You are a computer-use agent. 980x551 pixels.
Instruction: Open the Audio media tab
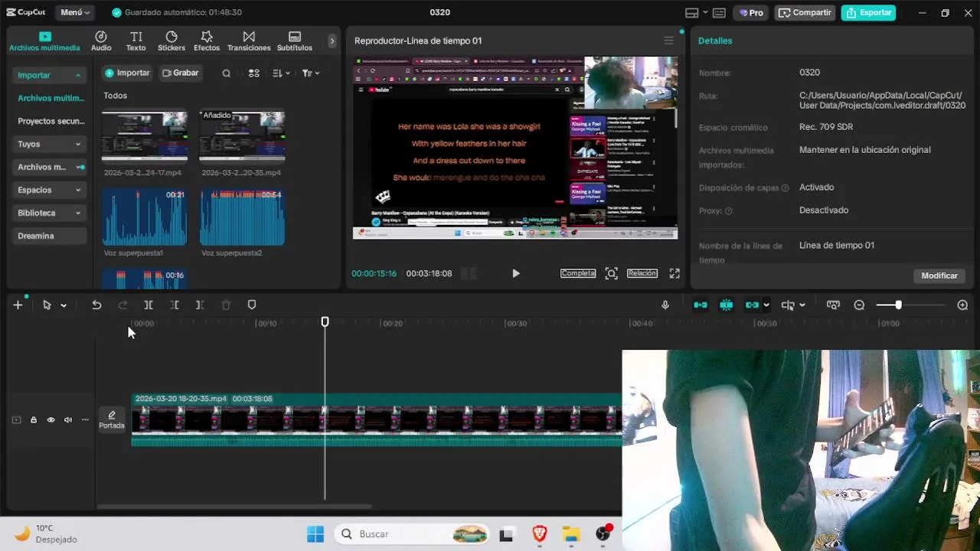coord(101,41)
